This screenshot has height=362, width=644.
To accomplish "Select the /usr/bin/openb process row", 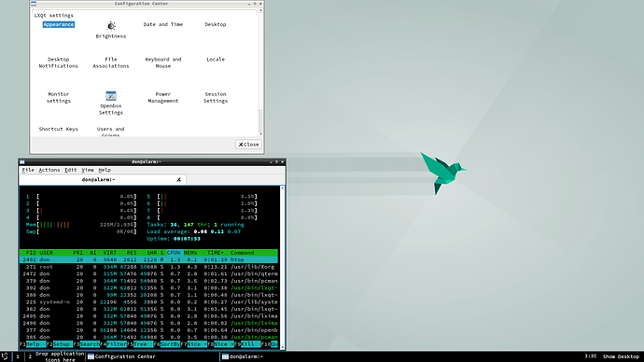I will (148, 330).
